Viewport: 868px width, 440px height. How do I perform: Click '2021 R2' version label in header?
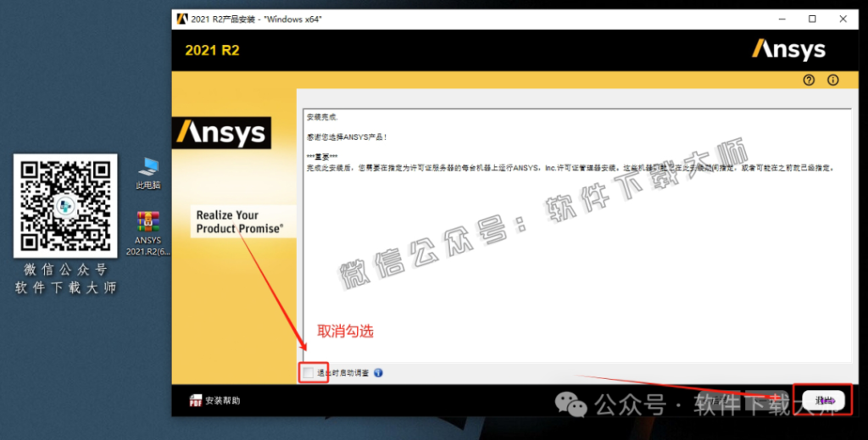(212, 50)
